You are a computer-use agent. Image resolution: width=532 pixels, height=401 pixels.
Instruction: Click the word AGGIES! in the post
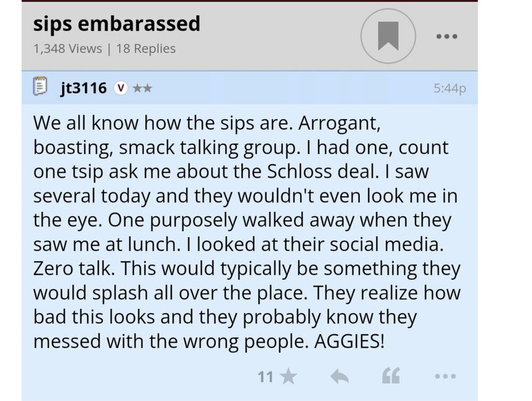pos(349,341)
